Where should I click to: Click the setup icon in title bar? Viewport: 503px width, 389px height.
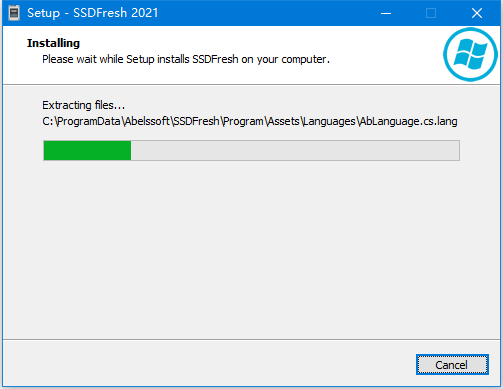(14, 13)
